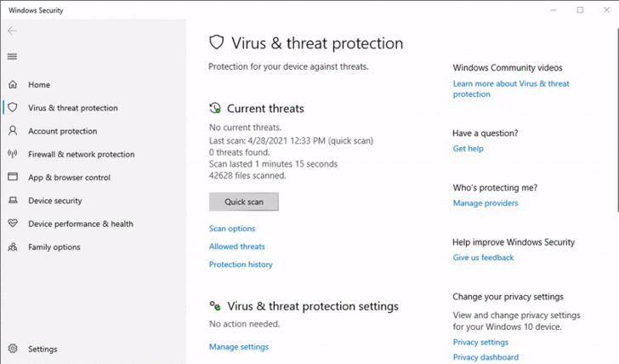Click the Settings gear icon
Viewport: 619px width, 364px height.
12,349
